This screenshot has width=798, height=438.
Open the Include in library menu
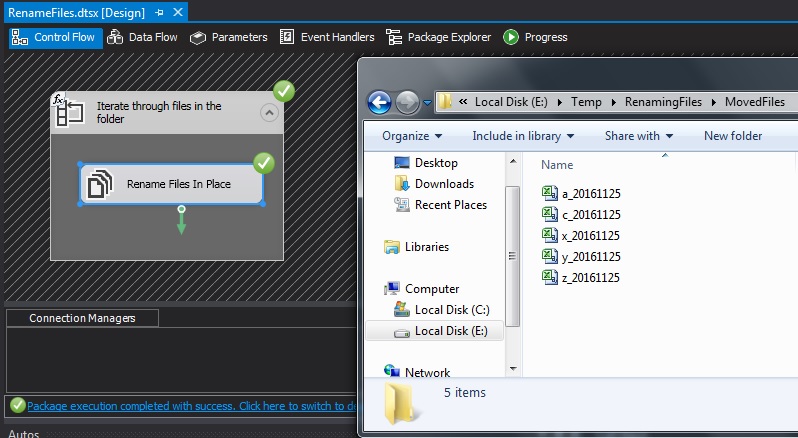click(x=523, y=136)
